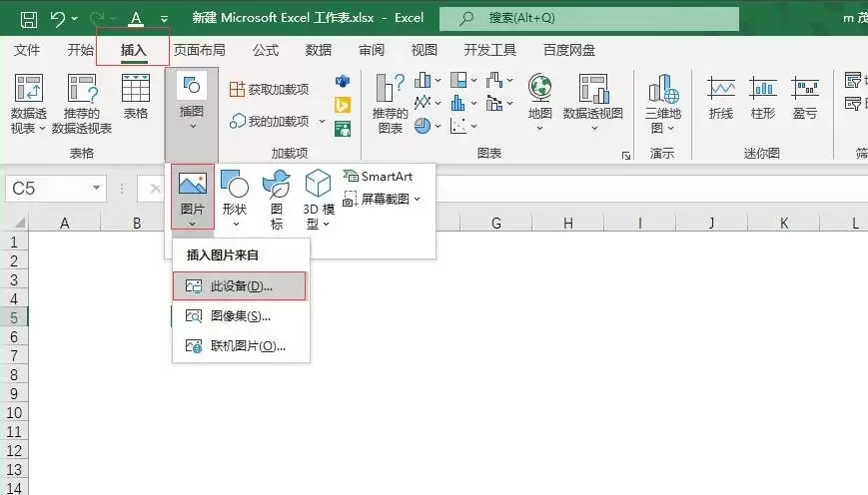Click the 图片 picture button

pyautogui.click(x=193, y=197)
